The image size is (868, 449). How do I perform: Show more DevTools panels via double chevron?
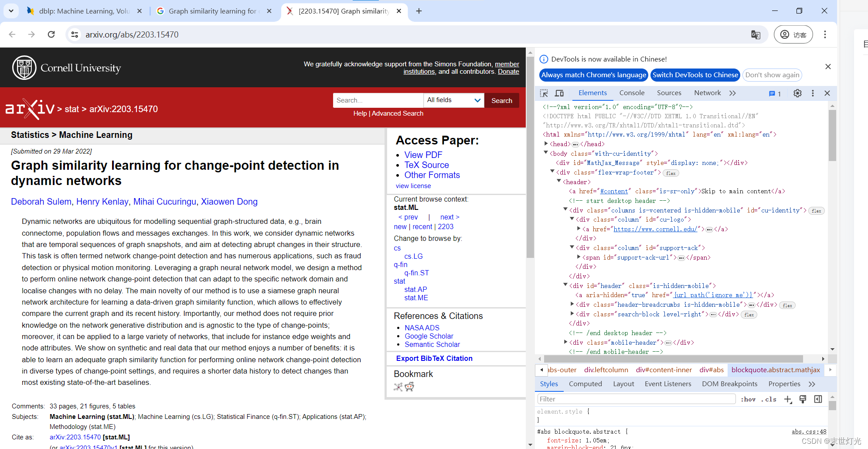click(x=732, y=93)
